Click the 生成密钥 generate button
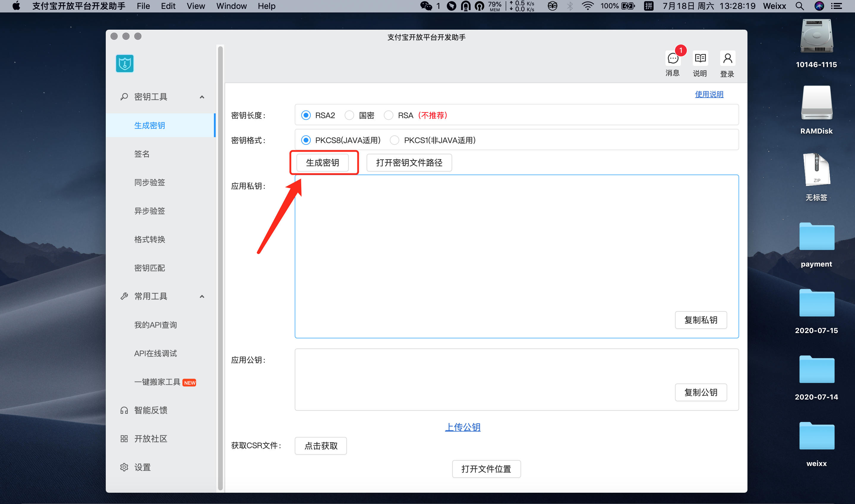This screenshot has height=504, width=855. (323, 163)
